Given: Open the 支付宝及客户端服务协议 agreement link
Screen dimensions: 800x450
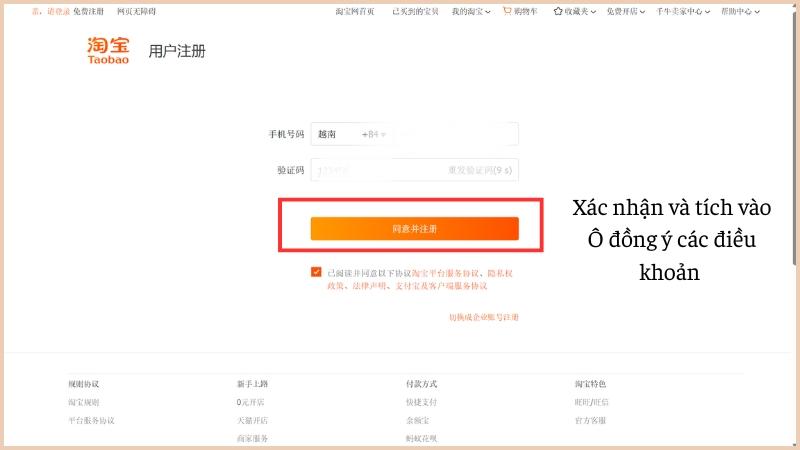Looking at the screenshot, I should pos(441,286).
